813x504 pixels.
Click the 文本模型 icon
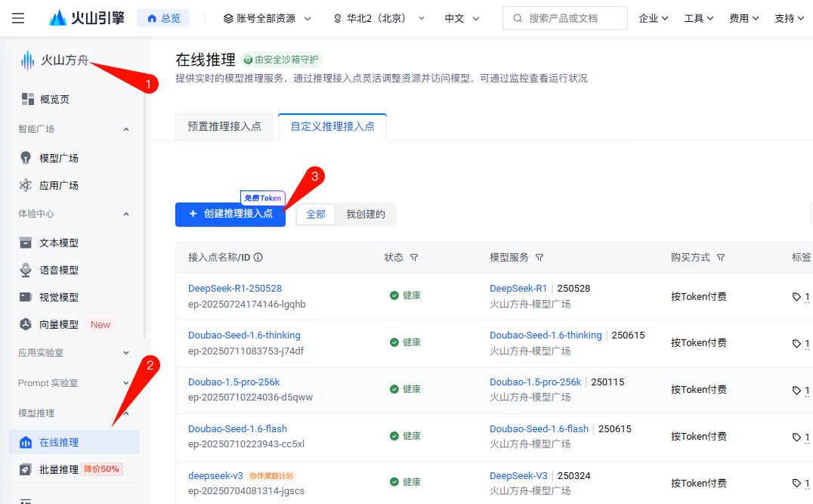[26, 243]
